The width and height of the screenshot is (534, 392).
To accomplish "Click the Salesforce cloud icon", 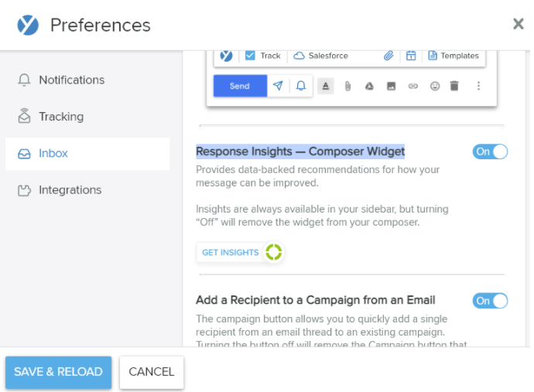I will (299, 56).
